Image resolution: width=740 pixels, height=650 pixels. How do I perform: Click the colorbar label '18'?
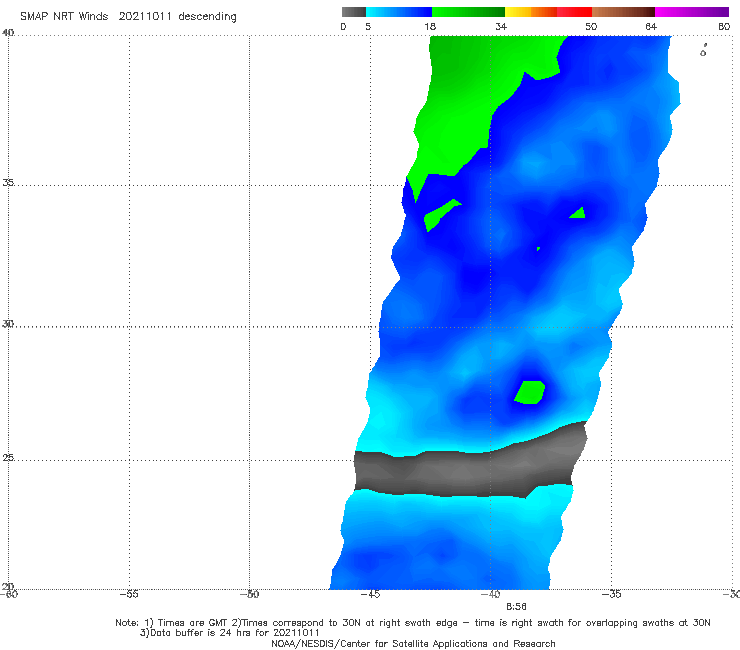coord(430,26)
